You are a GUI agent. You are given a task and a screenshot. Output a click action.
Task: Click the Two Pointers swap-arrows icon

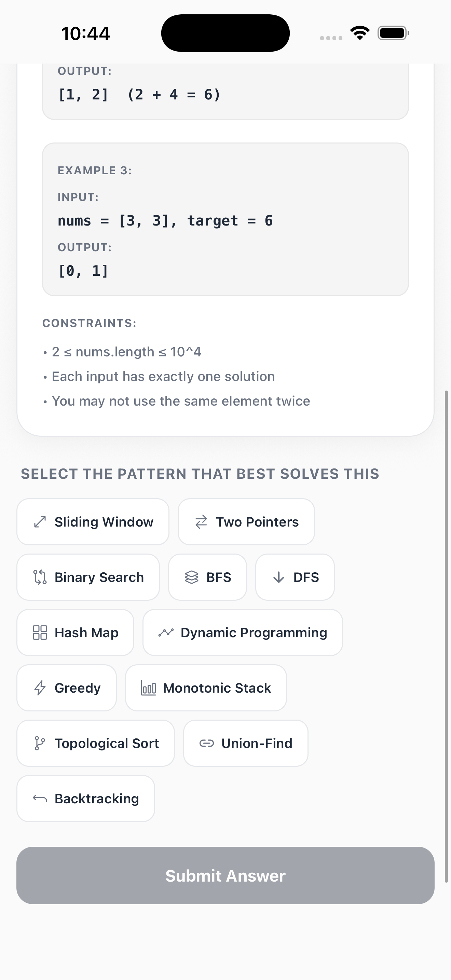pyautogui.click(x=202, y=521)
